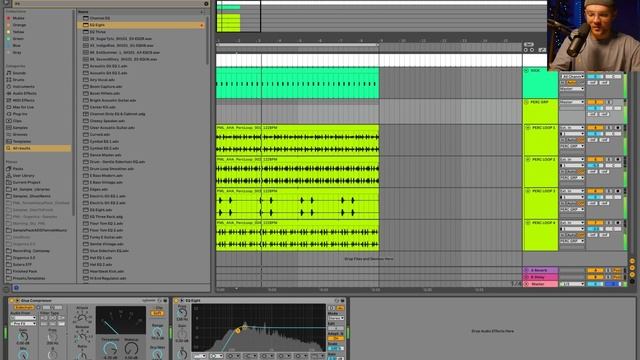Solo the PERC LOOP 4 track
This screenshot has width=640, height=360.
point(610,223)
